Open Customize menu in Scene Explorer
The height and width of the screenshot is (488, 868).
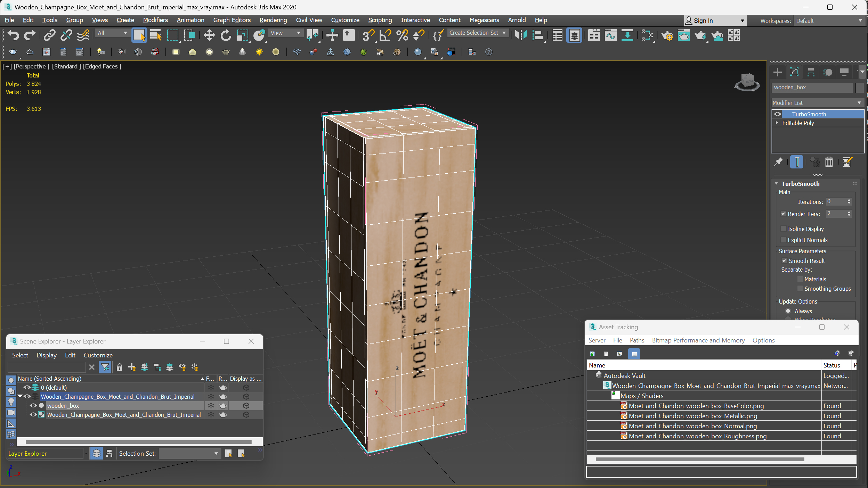98,355
